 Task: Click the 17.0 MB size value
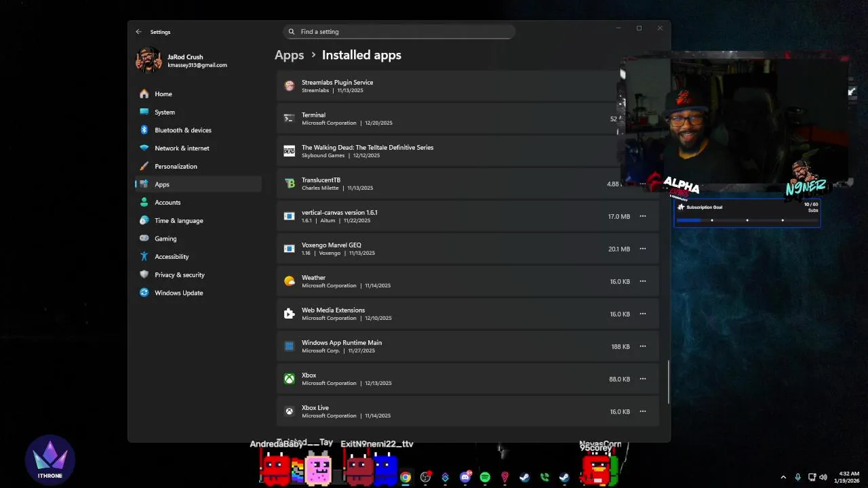tap(618, 217)
